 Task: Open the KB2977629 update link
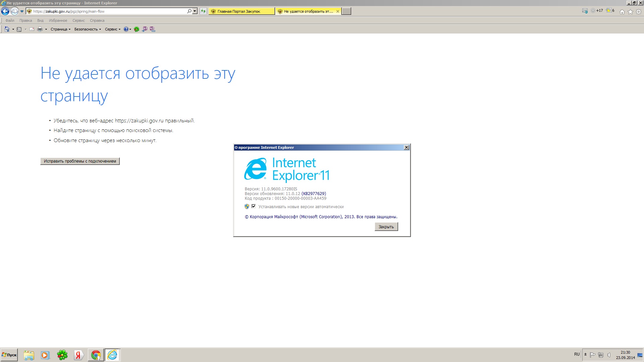pos(314,194)
